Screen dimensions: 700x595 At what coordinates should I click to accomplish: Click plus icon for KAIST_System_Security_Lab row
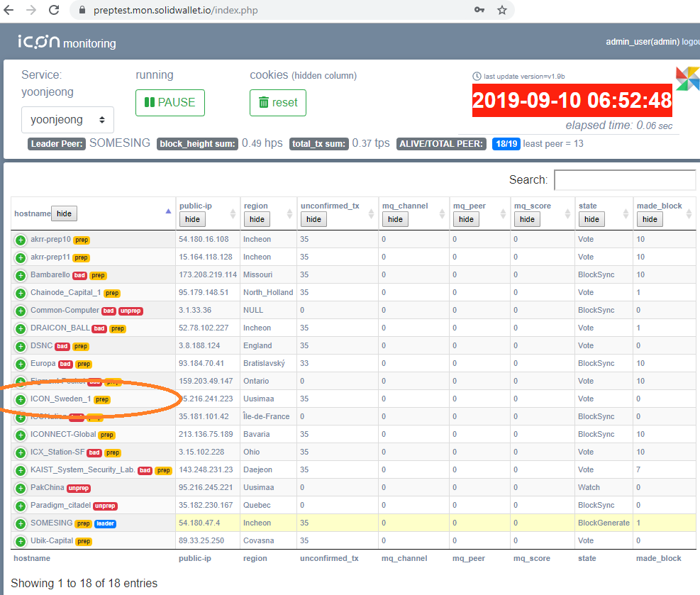tap(21, 470)
